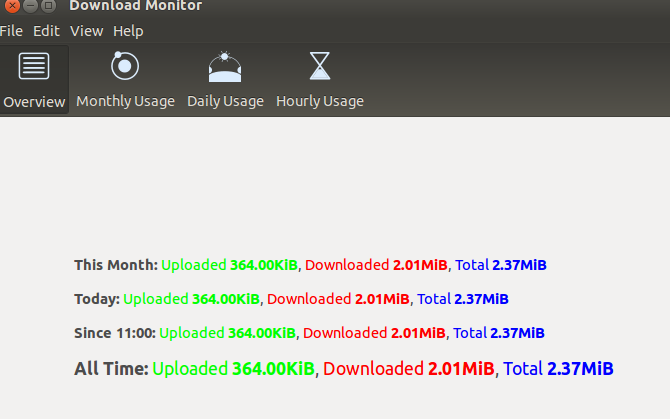Click Today downloaded 2.01MiB value
This screenshot has width=670, height=419.
pos(382,299)
